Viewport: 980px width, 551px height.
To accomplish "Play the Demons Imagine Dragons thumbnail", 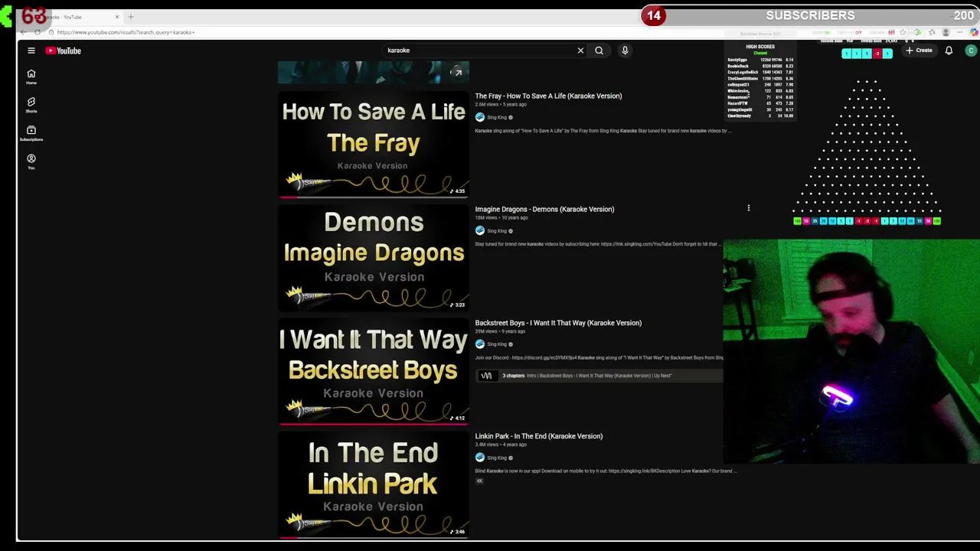I will [374, 258].
